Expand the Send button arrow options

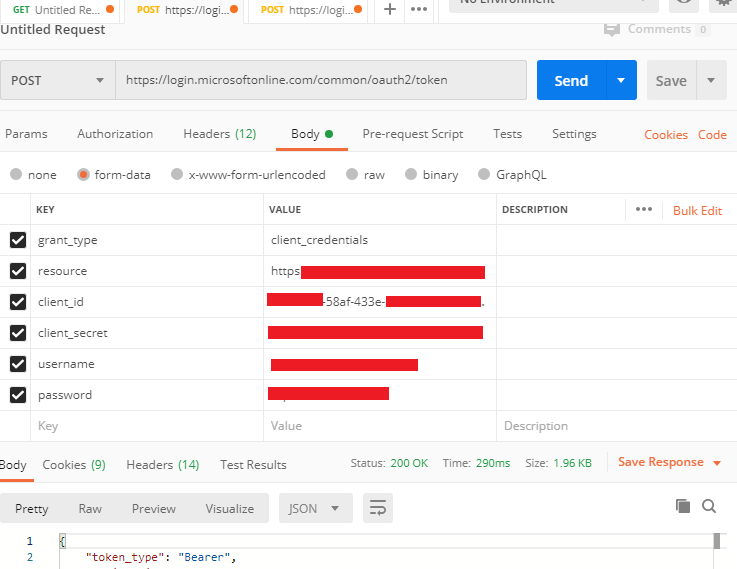(621, 80)
